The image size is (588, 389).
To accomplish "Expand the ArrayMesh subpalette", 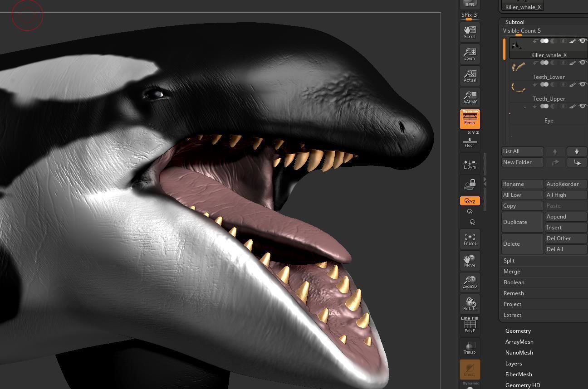I will (x=519, y=342).
